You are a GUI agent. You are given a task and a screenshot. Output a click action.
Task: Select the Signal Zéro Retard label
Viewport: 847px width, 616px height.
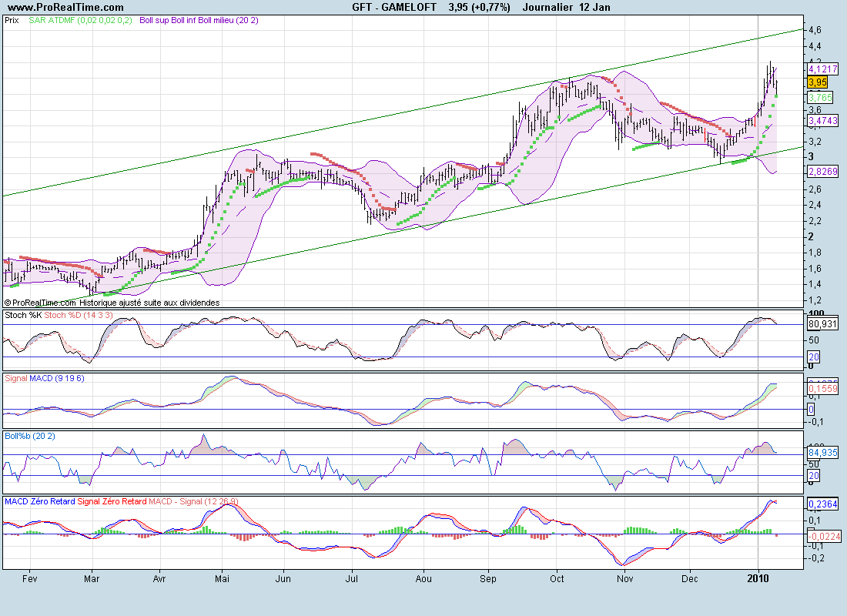(112, 501)
